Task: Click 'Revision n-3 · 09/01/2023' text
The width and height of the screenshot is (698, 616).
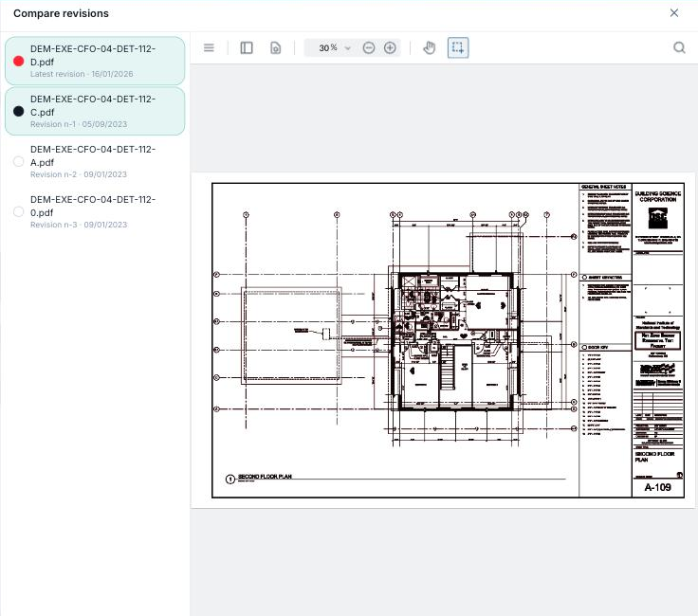Action: point(79,225)
